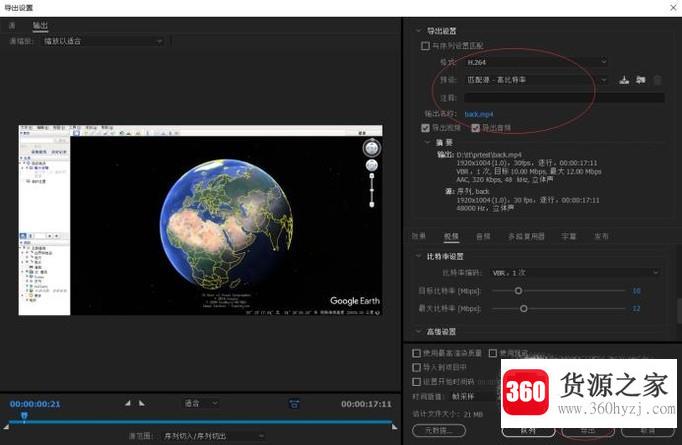Enable the 使用预览 checkbox
The width and height of the screenshot is (682, 445).
coord(493,353)
